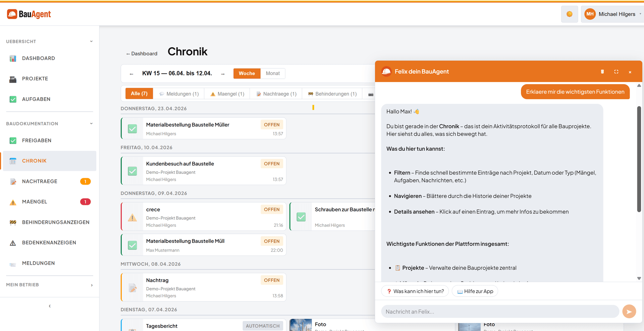The width and height of the screenshot is (644, 331).
Task: Expand the MEIN BETRIEB section
Action: pyautogui.click(x=92, y=285)
